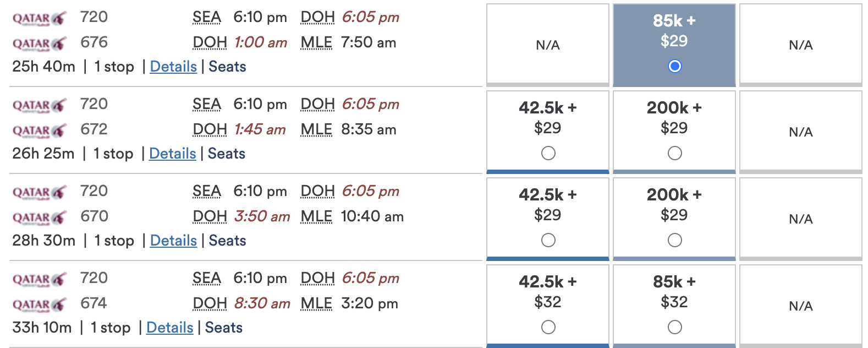View Details for the 33h 10m itinerary
Viewport: 868px width, 348px height.
pos(169,328)
